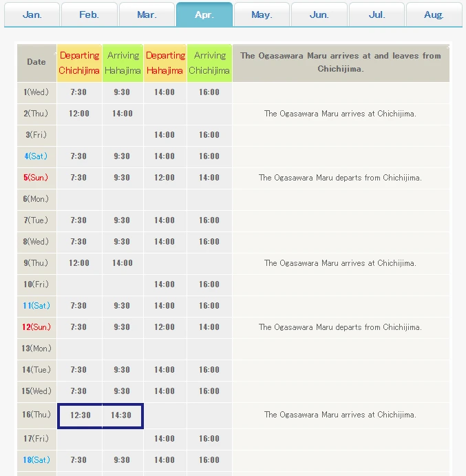Switch to the Jun. tab
466x476 pixels.
(x=319, y=14)
